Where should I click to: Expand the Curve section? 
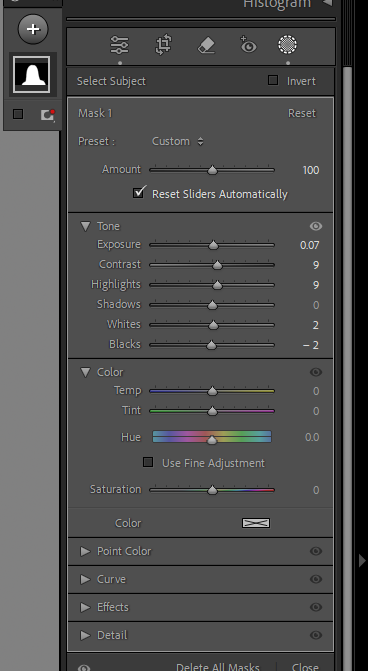tap(86, 579)
